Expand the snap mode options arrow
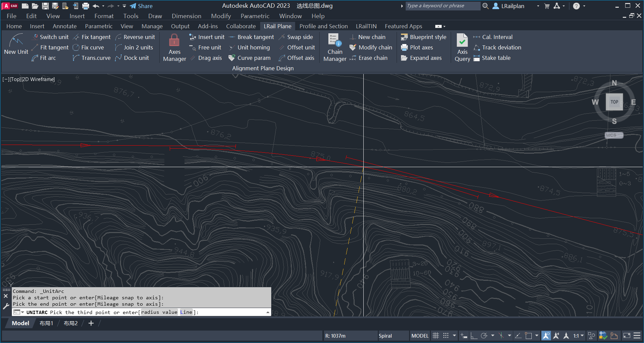 [454, 336]
